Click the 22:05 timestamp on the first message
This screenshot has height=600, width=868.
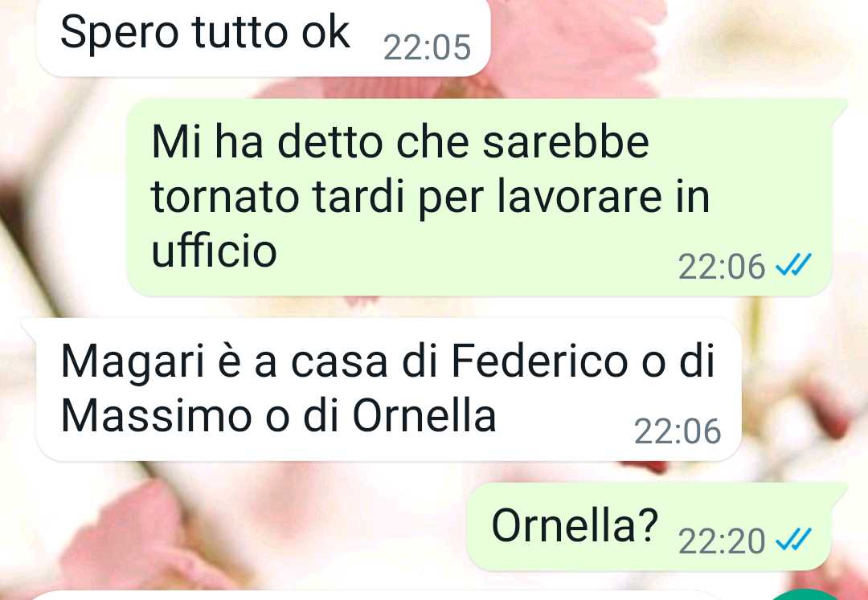[427, 47]
